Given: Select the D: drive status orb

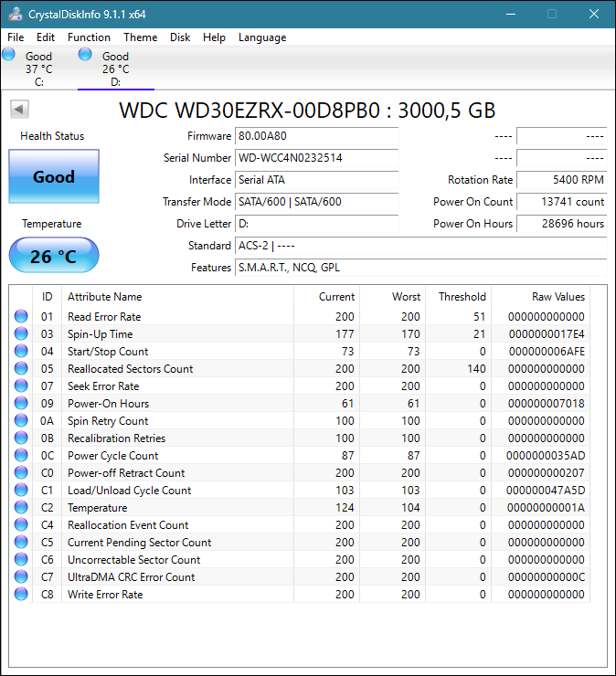Looking at the screenshot, I should [x=85, y=54].
